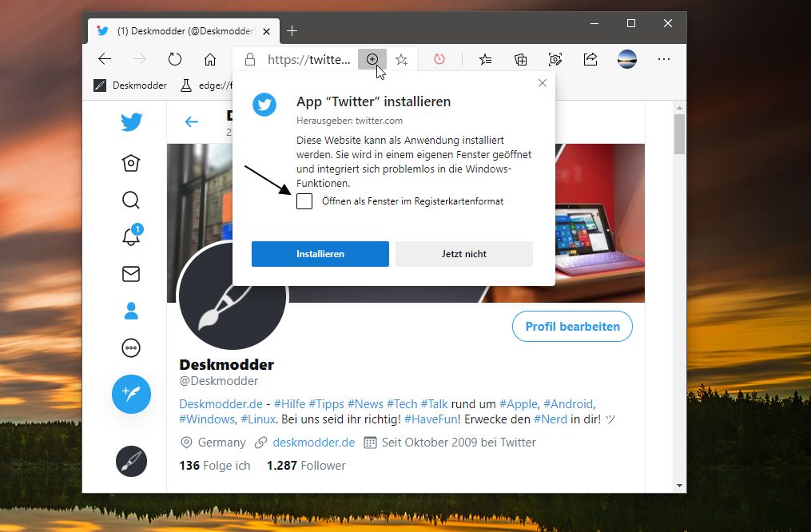The image size is (811, 532).
Task: Click the Germany location text
Action: coord(222,443)
